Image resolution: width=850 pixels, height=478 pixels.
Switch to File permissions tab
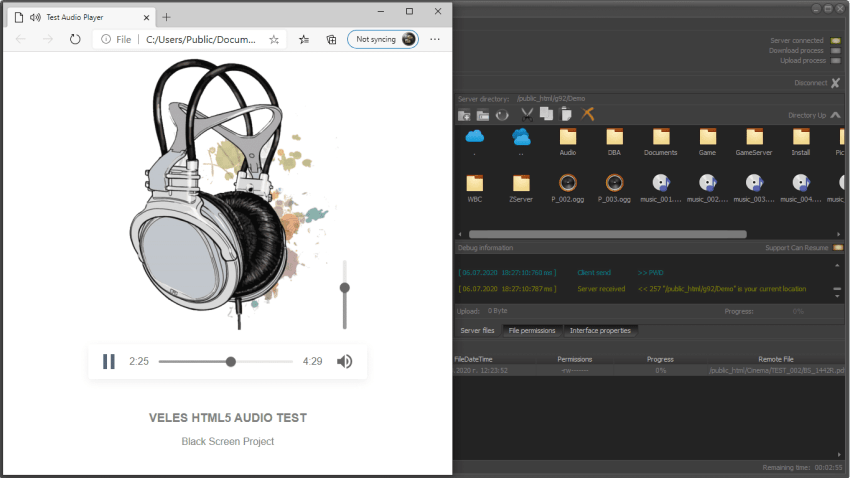click(532, 331)
